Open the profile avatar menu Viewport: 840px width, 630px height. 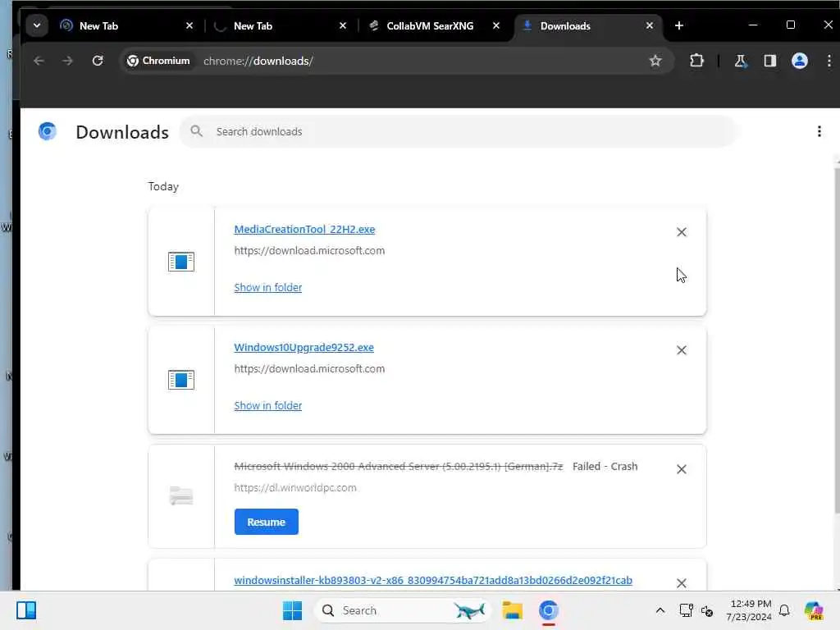pos(799,61)
